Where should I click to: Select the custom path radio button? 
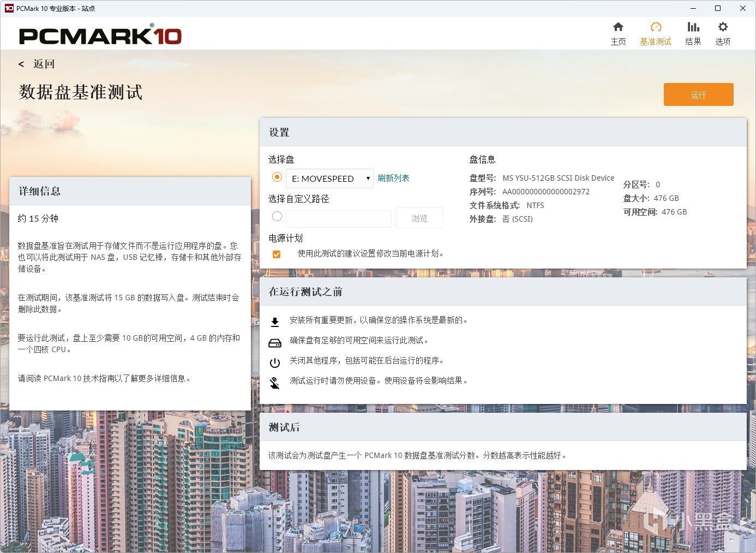[277, 216]
